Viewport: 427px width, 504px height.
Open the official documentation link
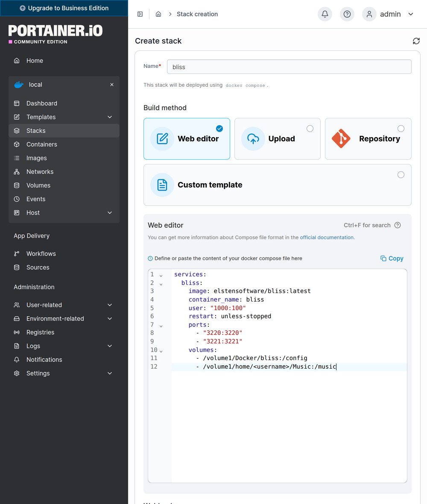coord(326,237)
